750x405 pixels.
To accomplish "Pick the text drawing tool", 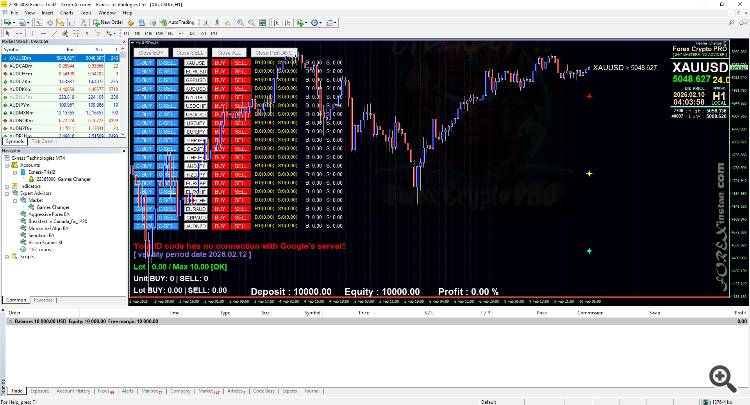I will click(x=87, y=33).
